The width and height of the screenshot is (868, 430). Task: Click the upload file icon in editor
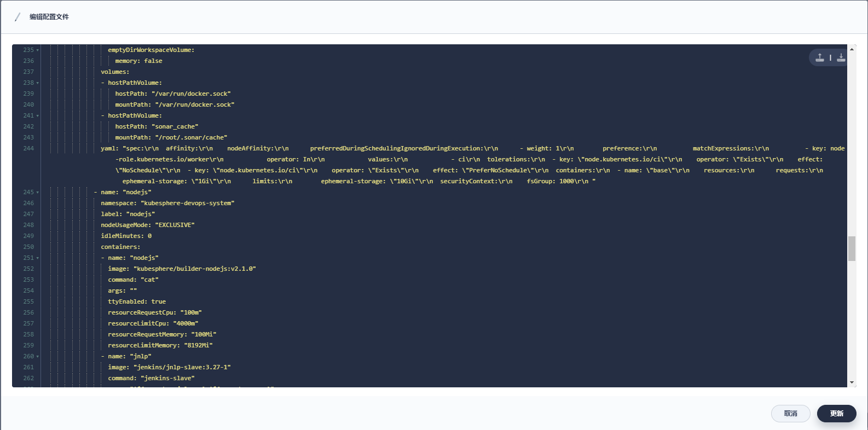tap(820, 57)
